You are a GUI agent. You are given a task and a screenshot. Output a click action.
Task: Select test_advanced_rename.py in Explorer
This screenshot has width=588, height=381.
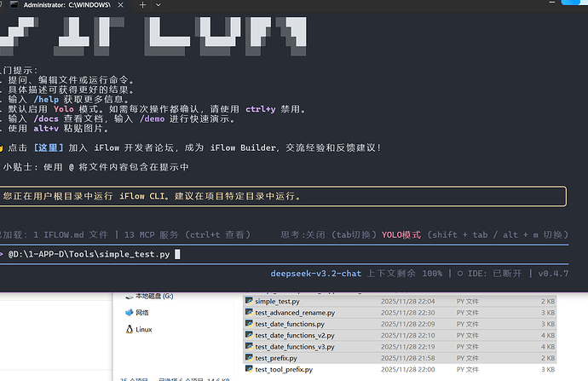coord(400,312)
